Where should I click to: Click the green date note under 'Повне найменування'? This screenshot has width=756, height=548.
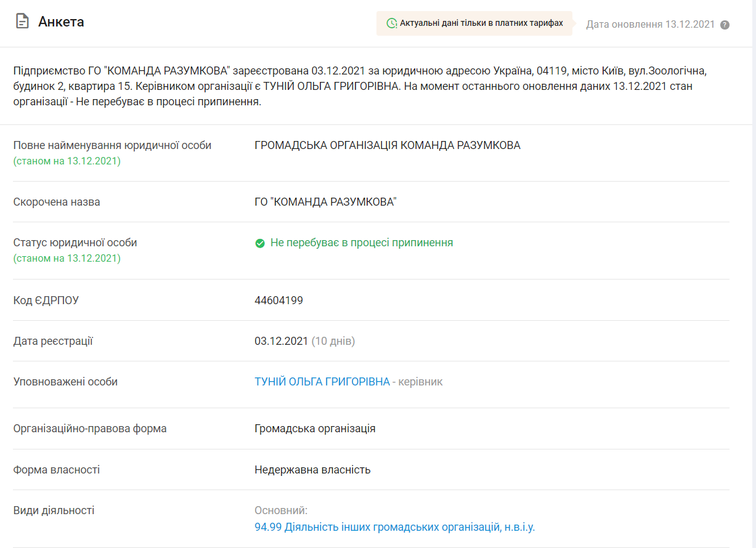[67, 161]
